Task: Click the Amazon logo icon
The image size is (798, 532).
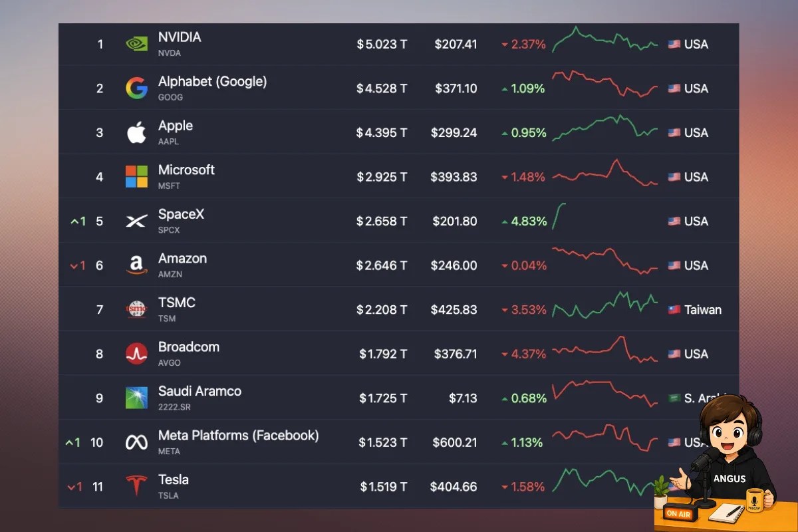Action: coord(136,265)
